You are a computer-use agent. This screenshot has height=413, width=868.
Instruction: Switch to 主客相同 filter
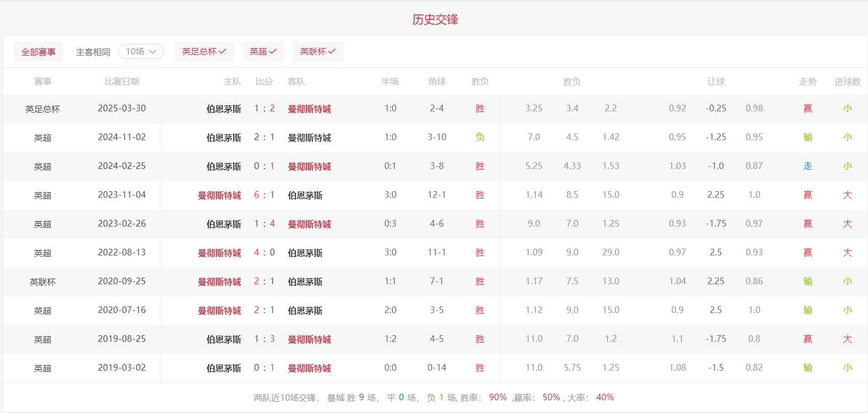coord(93,52)
